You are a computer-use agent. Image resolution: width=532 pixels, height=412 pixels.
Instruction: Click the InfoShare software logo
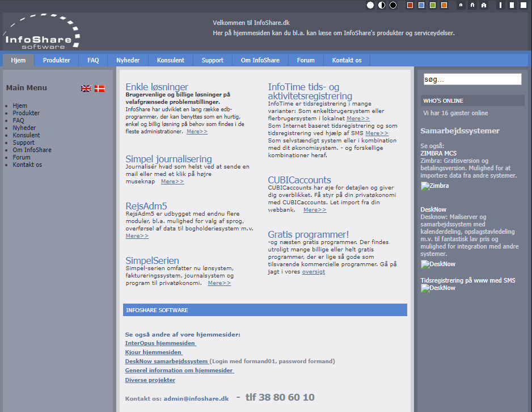pyautogui.click(x=42, y=32)
